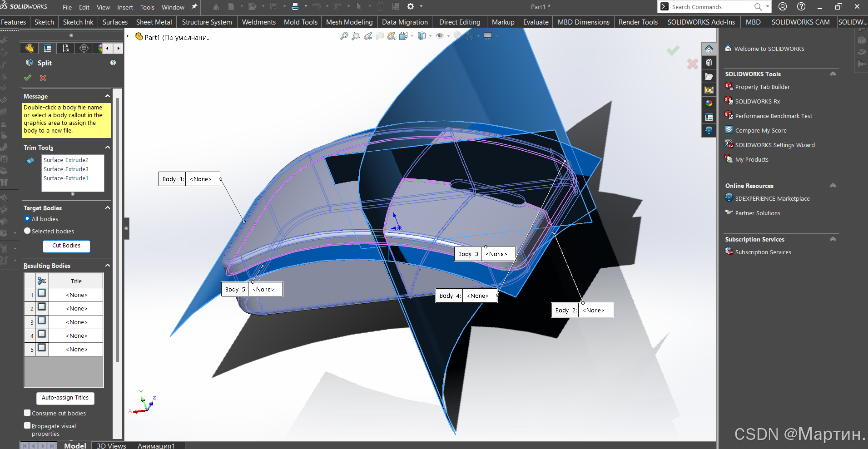Open the ConfigurationManager tab icon

tap(66, 48)
